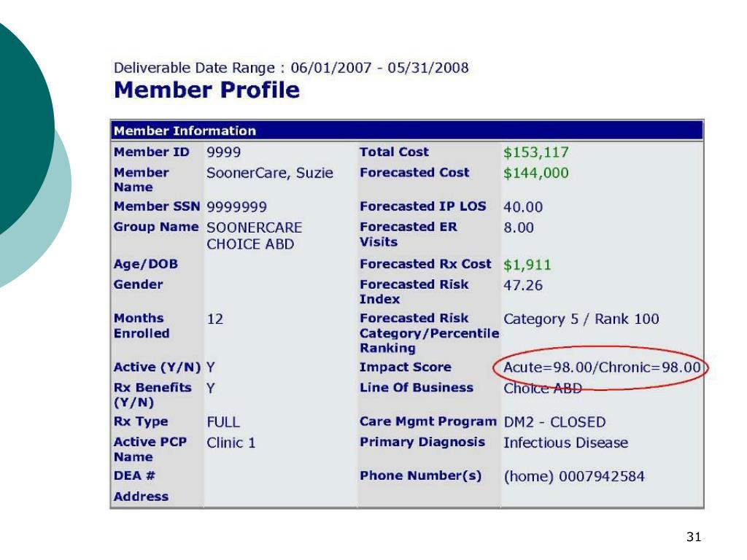Click the Member Profile heading

206,90
